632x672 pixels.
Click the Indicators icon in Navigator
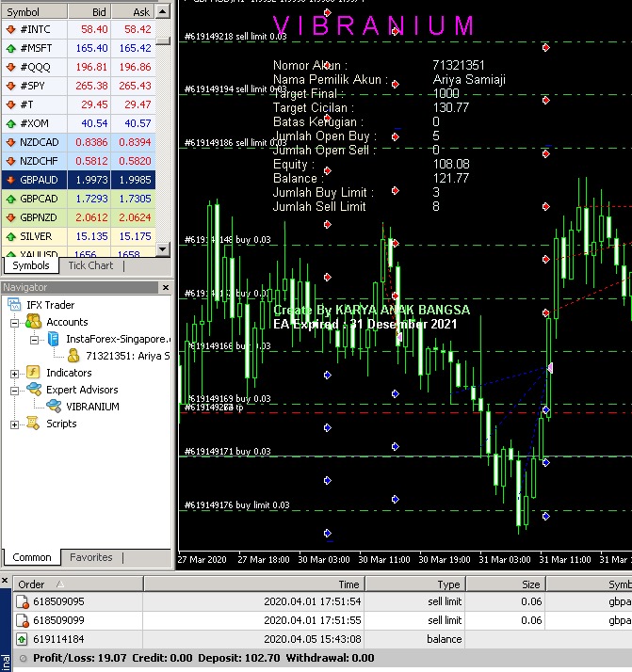tap(33, 373)
